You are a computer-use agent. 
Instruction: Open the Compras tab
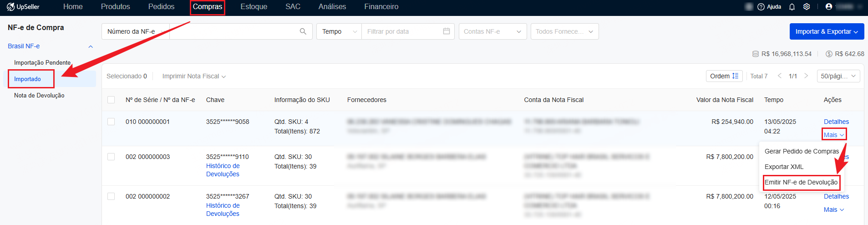pyautogui.click(x=208, y=7)
